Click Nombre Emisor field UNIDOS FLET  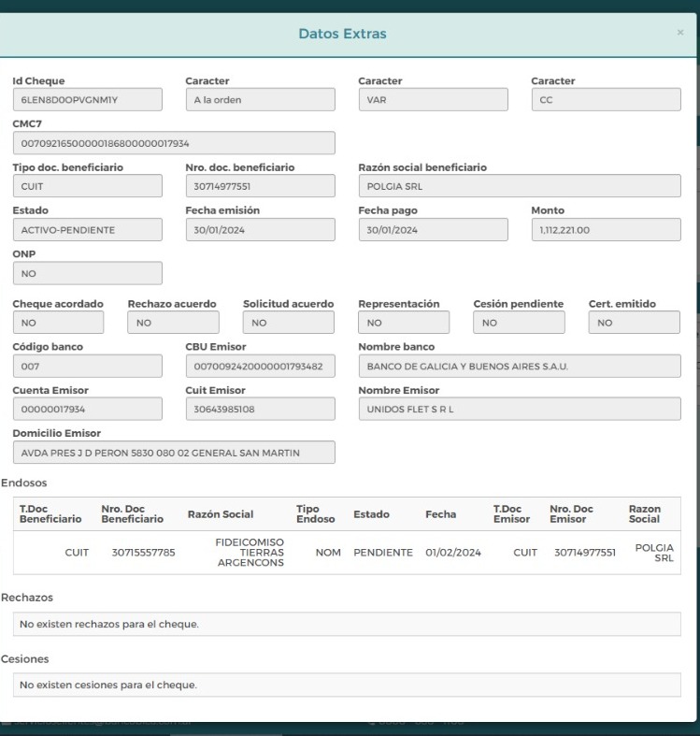(520, 409)
